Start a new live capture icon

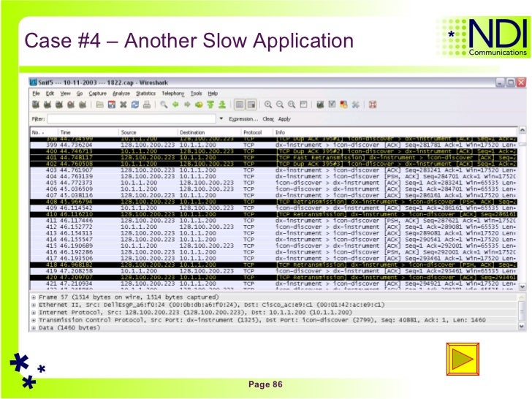pyautogui.click(x=59, y=104)
